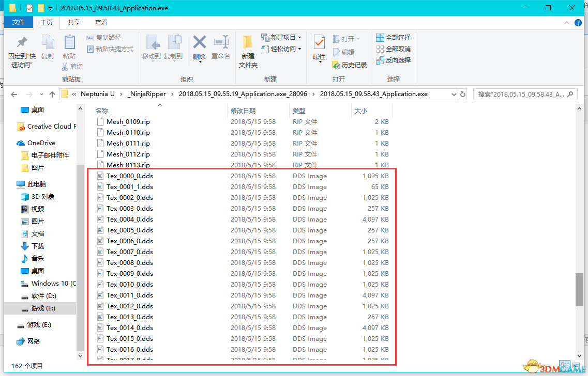Screen dimensions: 588x376
Task: Expand the address bar path history dropdown
Action: point(454,95)
